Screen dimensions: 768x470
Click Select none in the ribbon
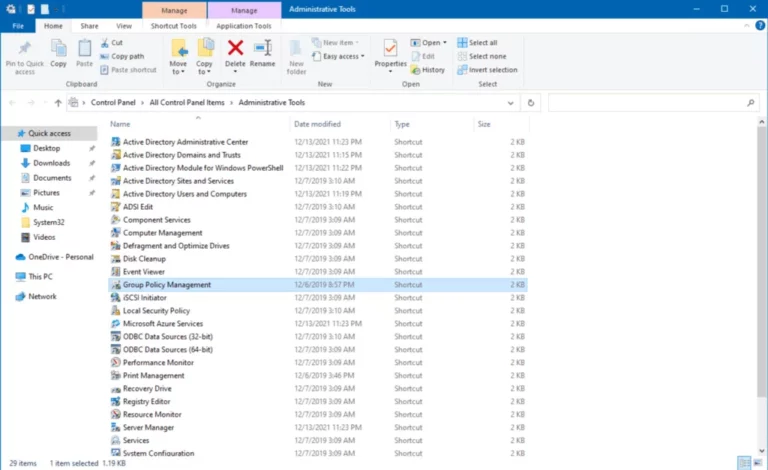(482, 56)
